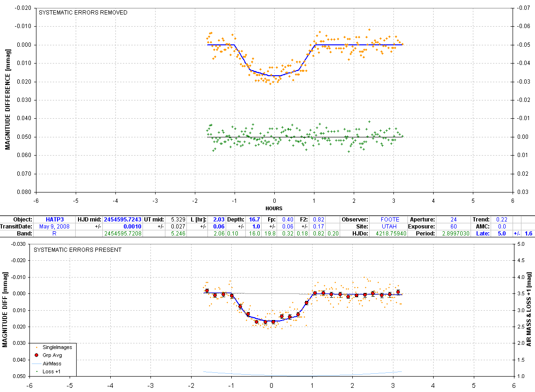Screen dimensions: 535x392
Task: Select the site name UTAH
Action: tap(389, 227)
